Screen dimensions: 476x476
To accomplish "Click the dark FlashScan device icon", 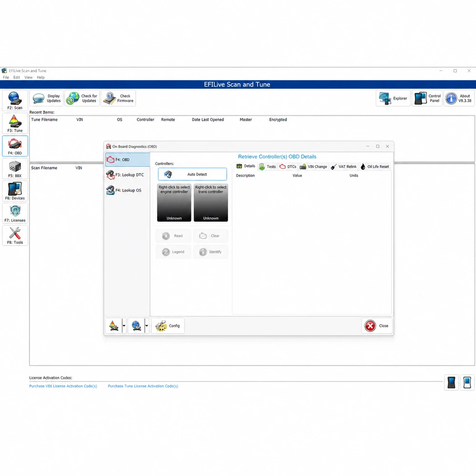I will click(451, 383).
